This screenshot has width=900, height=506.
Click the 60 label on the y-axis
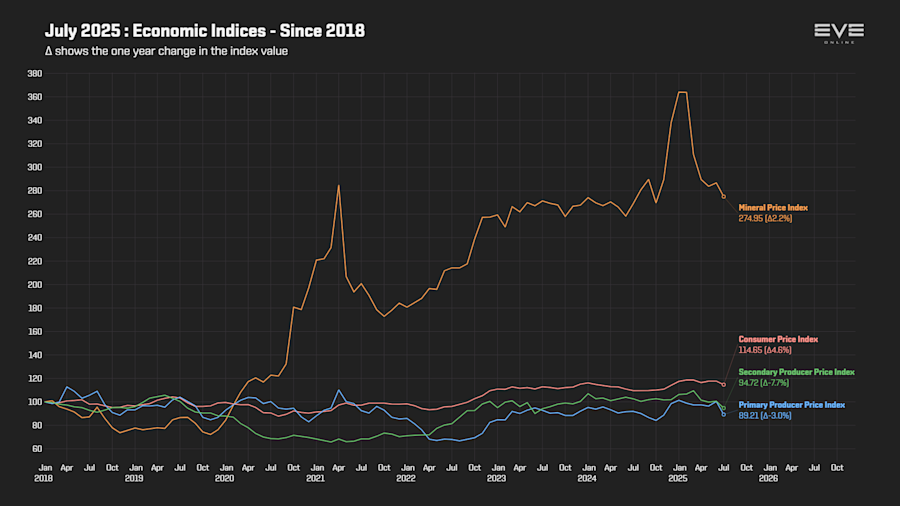pyautogui.click(x=36, y=448)
